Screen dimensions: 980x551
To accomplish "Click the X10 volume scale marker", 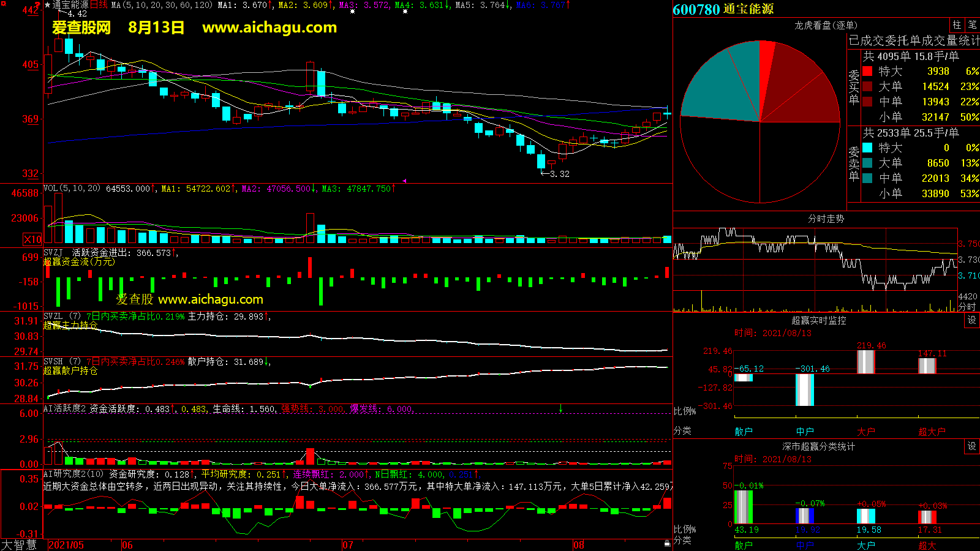I will point(32,239).
